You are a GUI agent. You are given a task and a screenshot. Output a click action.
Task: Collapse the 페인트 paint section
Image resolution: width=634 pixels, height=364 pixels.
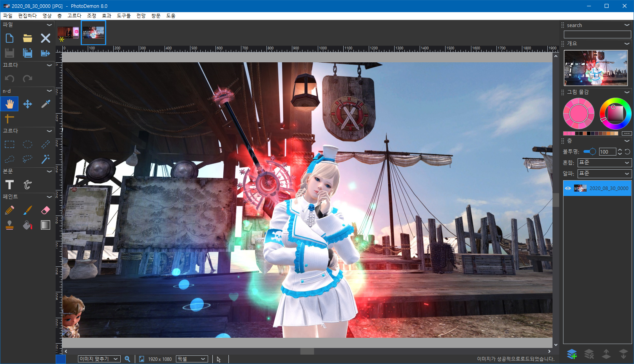[49, 197]
